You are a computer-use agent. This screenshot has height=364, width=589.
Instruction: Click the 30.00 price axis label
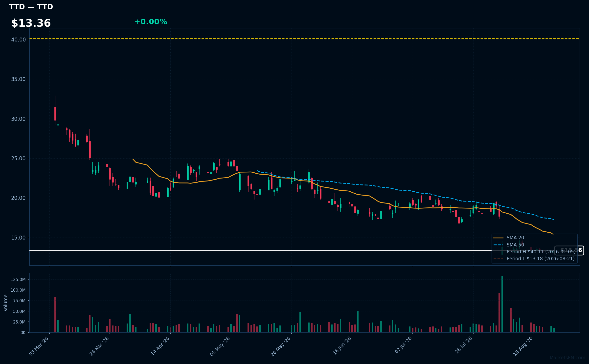point(18,119)
